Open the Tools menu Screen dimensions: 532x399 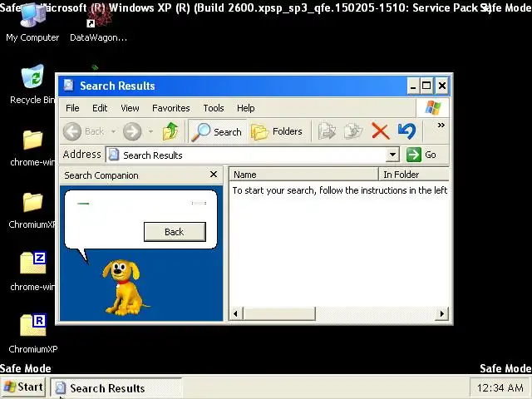(214, 108)
